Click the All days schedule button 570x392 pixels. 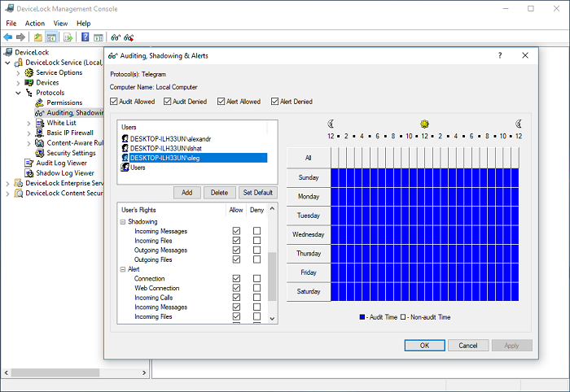tap(309, 158)
